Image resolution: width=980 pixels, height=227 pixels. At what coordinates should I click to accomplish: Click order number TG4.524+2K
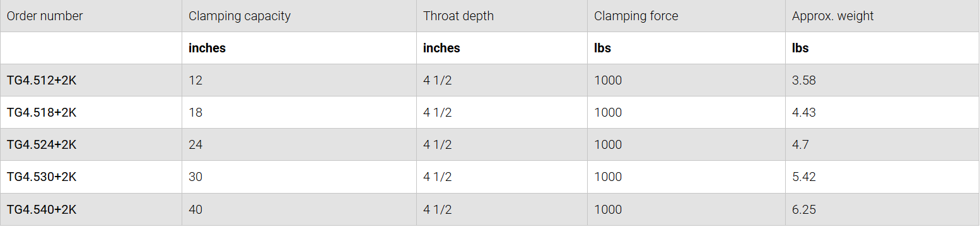(x=42, y=145)
